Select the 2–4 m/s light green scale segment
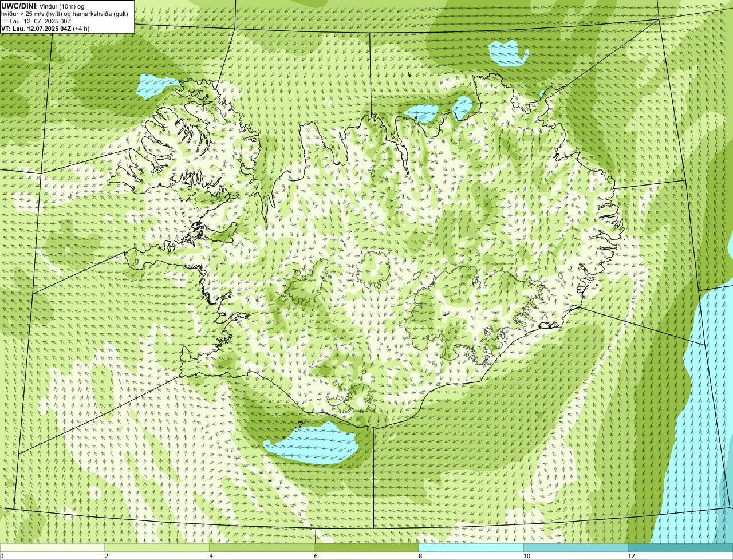 [157, 547]
